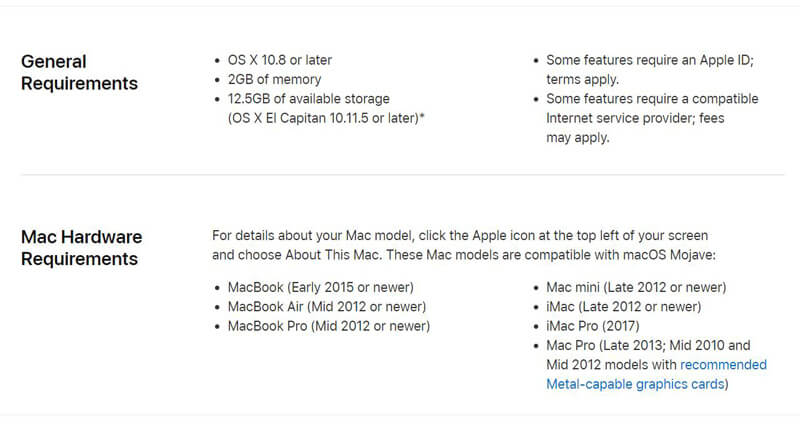Select the 12.5GB of available storage text
The image size is (800, 424).
309,99
